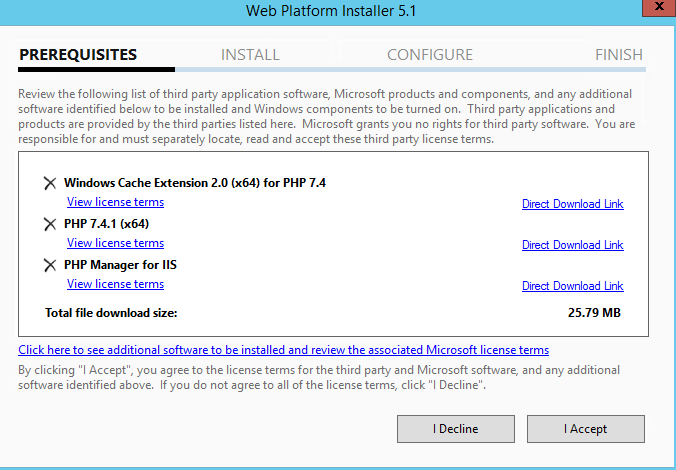
Task: Click the PHP Manager for IIS item name
Action: point(120,265)
